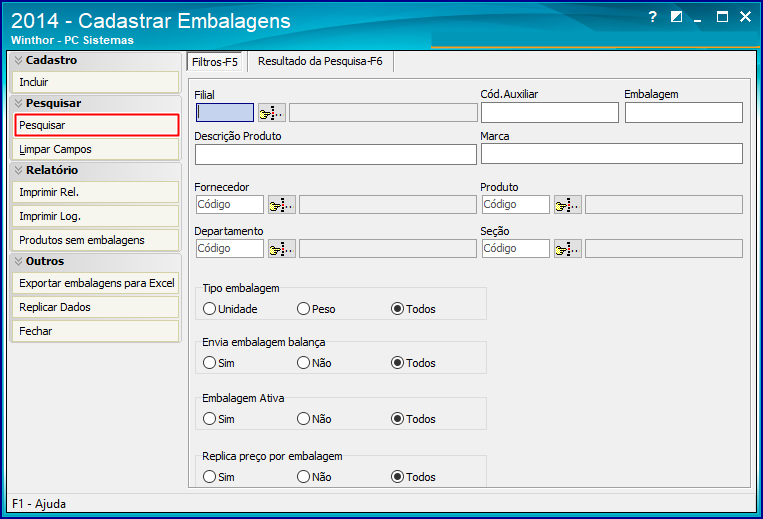
Task: Collapse the Outros section chevron
Action: click(18, 261)
